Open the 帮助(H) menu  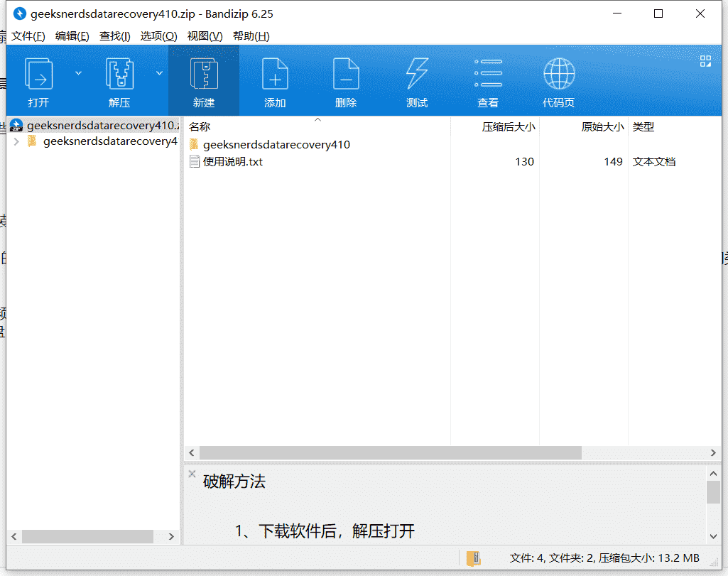tap(251, 36)
